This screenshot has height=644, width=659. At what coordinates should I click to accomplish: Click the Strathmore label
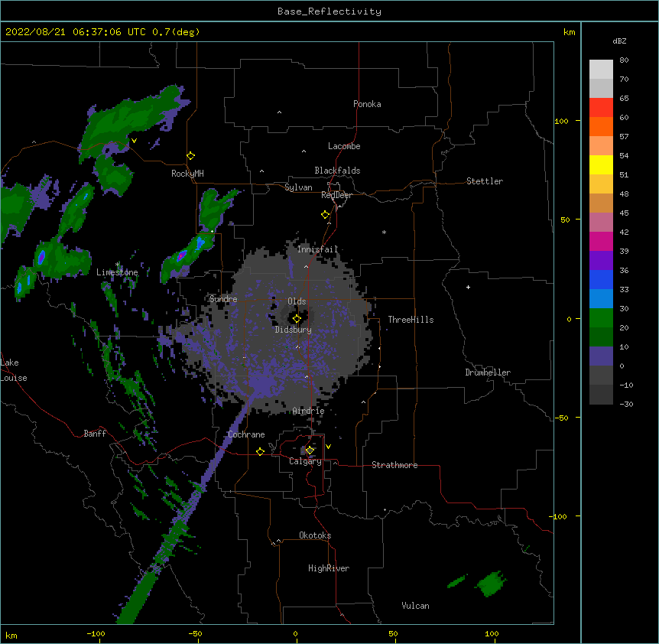pos(394,465)
